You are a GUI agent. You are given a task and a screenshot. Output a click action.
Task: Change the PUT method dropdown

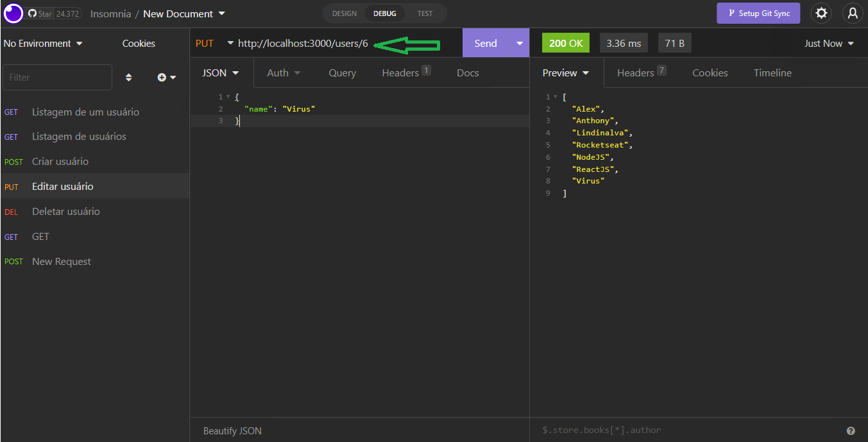214,44
